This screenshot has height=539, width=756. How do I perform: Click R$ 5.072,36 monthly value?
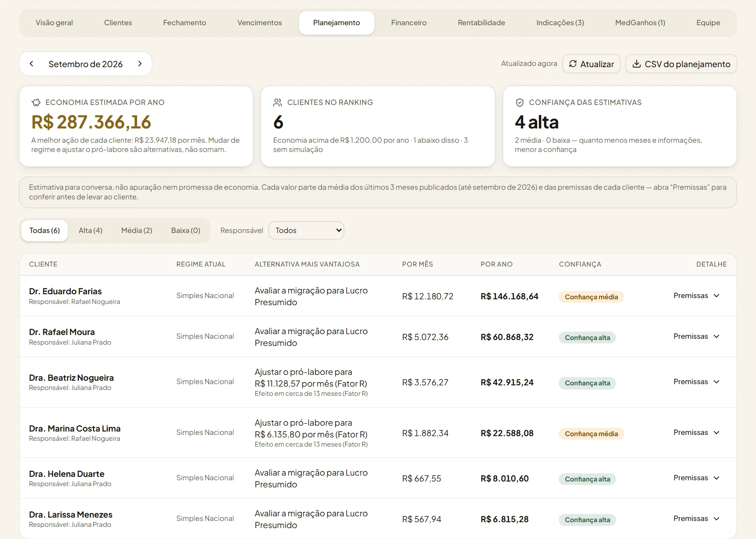pos(425,337)
